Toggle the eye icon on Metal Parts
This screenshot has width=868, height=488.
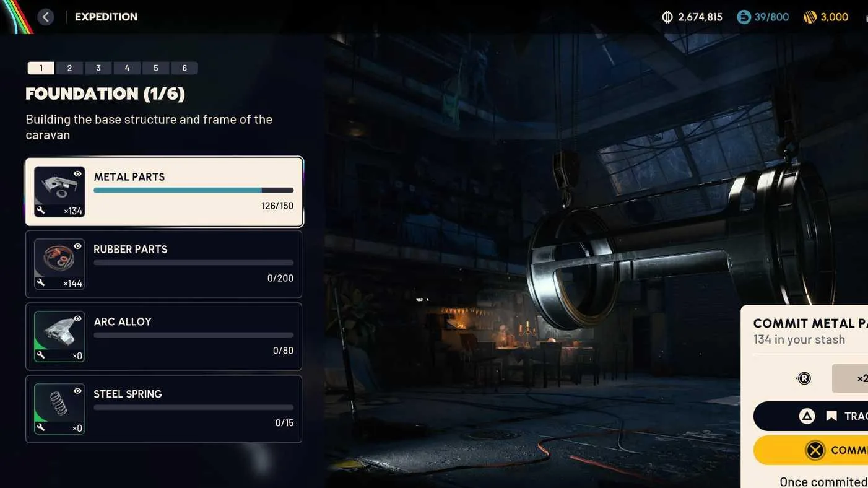(x=77, y=174)
